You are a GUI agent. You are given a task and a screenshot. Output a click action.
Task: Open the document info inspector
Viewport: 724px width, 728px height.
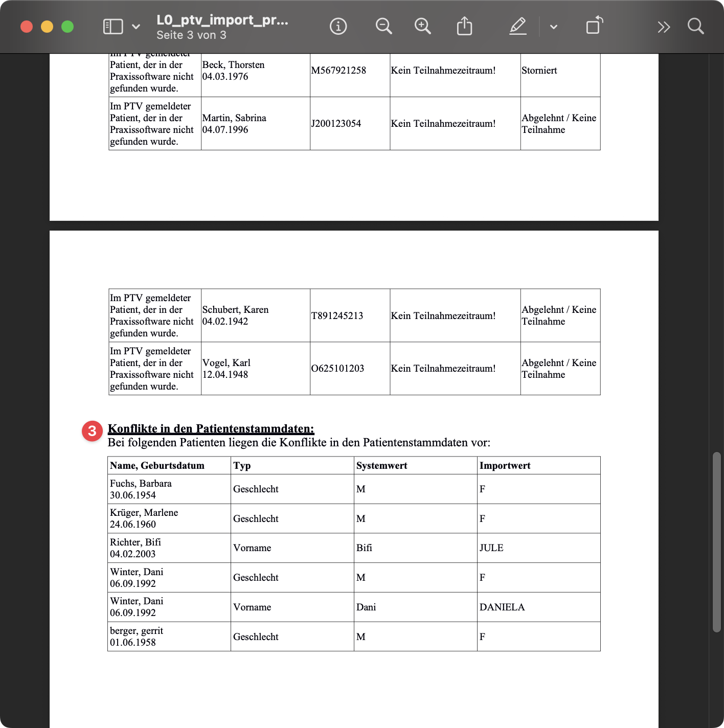pos(338,26)
